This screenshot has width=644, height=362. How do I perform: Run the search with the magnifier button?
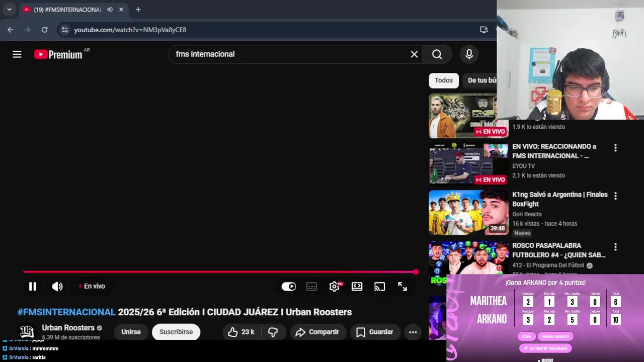click(x=437, y=54)
